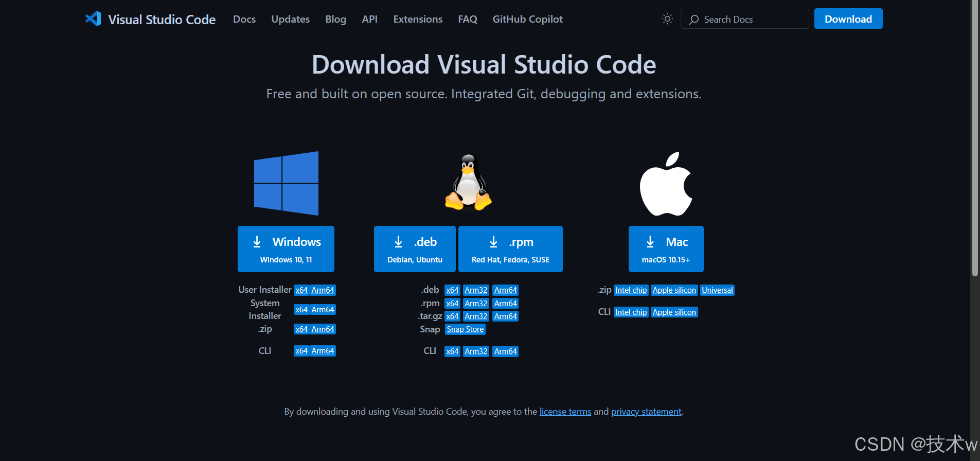Image resolution: width=980 pixels, height=461 pixels.
Task: Click the Visual Studio Code title text
Action: (x=162, y=20)
